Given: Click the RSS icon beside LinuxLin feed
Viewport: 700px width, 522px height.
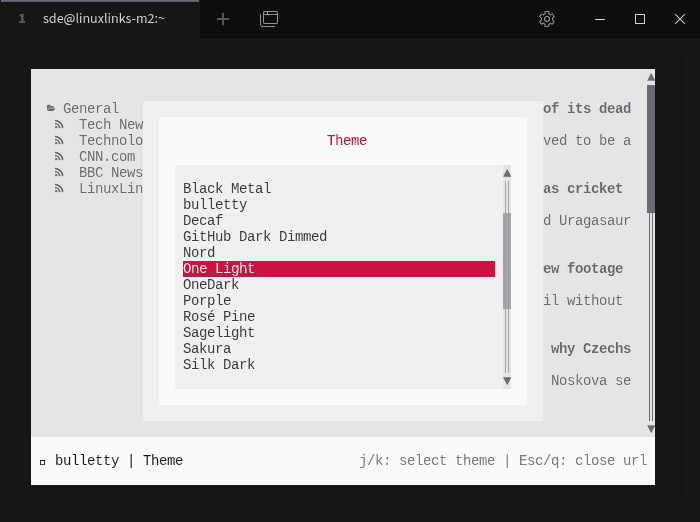Looking at the screenshot, I should pos(59,188).
